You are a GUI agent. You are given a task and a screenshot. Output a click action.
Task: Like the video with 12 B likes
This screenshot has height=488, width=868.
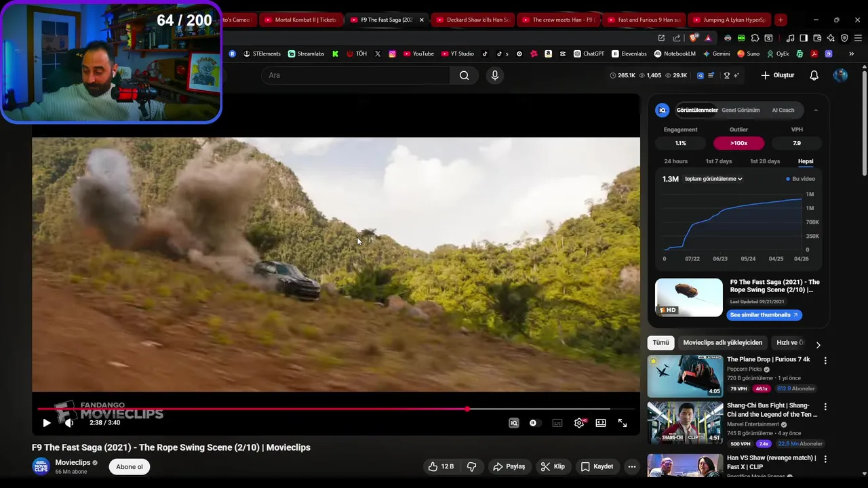click(441, 466)
